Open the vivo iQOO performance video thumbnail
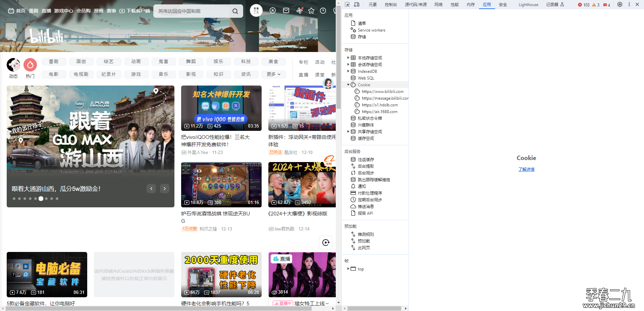Image resolution: width=644 pixels, height=311 pixels. 221,108
